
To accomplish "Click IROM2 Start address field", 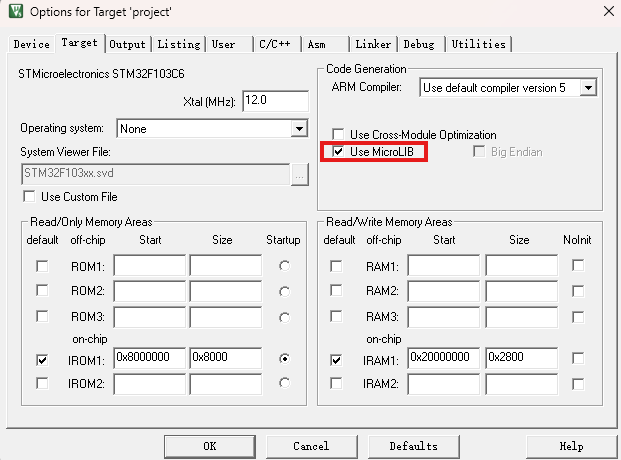I will 149,384.
